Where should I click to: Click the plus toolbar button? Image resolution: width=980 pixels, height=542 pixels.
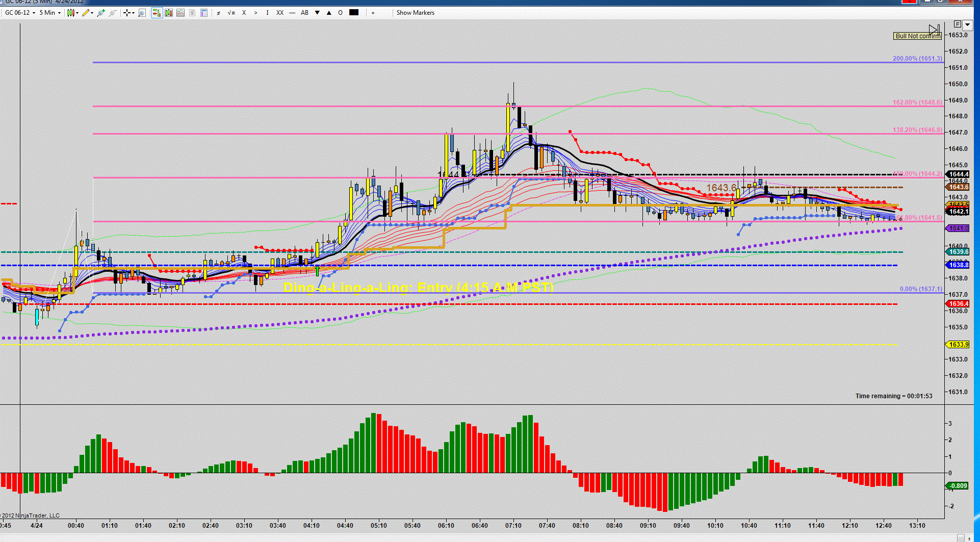click(373, 13)
